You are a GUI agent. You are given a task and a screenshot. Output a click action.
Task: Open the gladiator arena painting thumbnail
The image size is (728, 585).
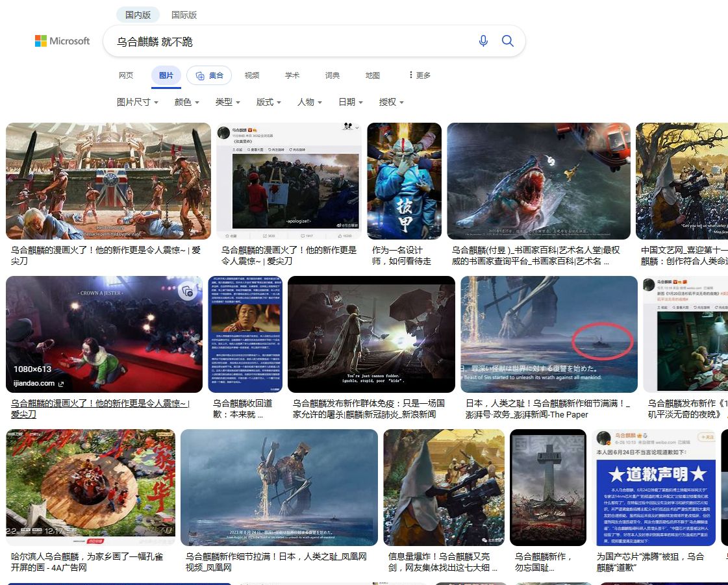click(x=108, y=181)
